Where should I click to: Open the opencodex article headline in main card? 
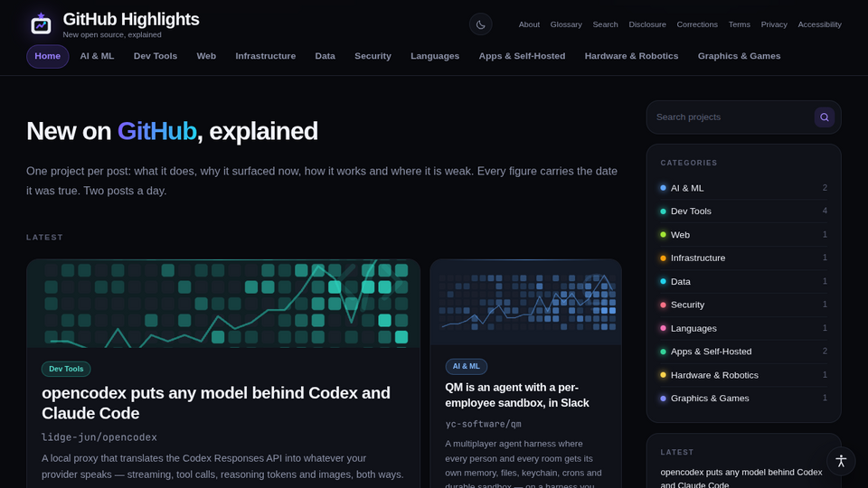coord(216,403)
